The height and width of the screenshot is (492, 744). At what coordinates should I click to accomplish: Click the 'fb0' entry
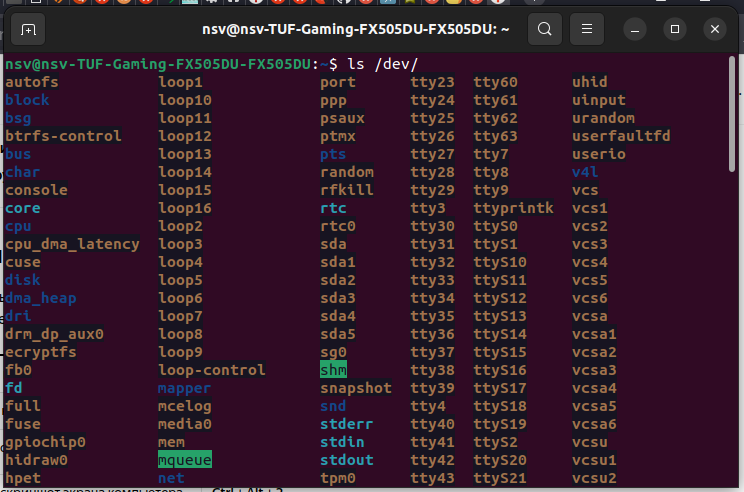click(18, 370)
